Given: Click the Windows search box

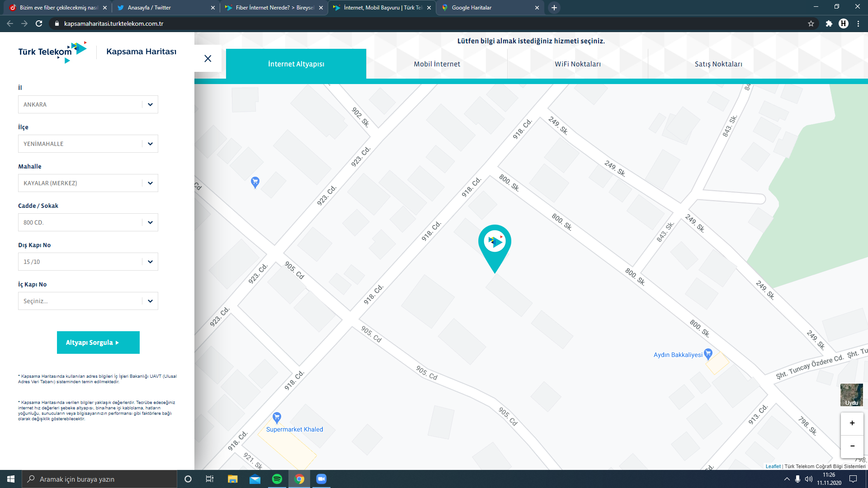Looking at the screenshot, I should point(99,479).
